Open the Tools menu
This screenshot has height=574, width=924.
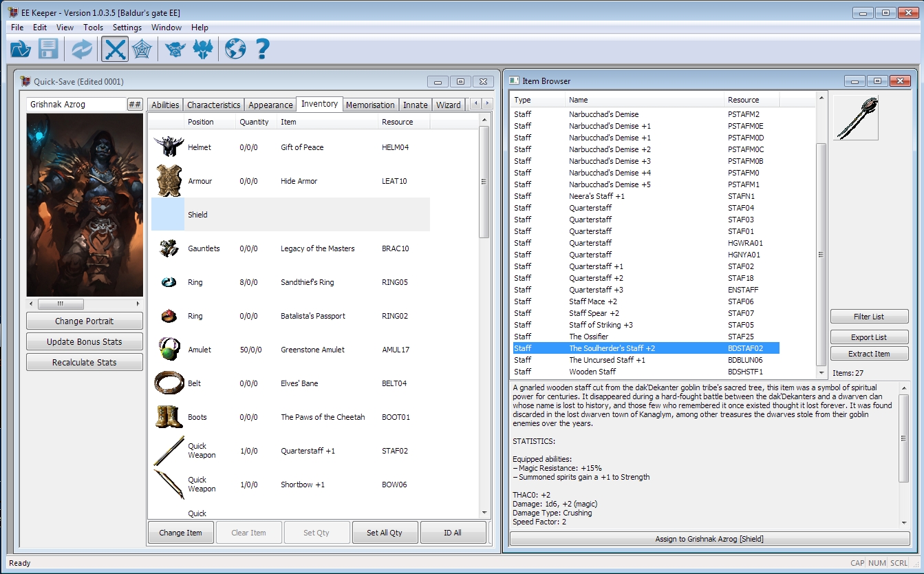pyautogui.click(x=93, y=28)
